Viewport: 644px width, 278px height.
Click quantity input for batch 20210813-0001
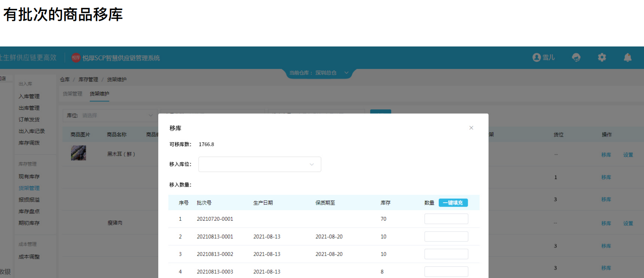[446, 236]
